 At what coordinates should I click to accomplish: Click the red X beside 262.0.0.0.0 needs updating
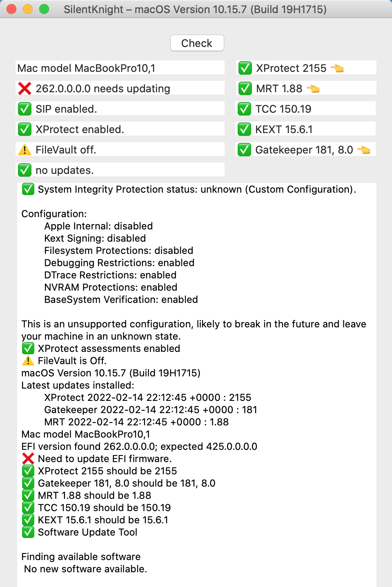pyautogui.click(x=24, y=89)
